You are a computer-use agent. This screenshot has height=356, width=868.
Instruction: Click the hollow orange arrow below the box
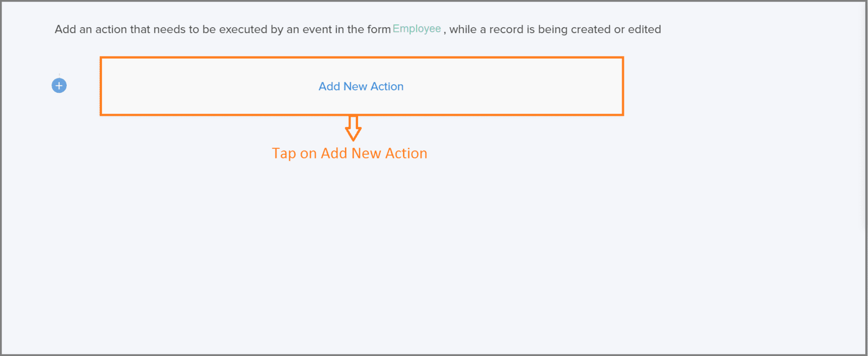click(353, 128)
